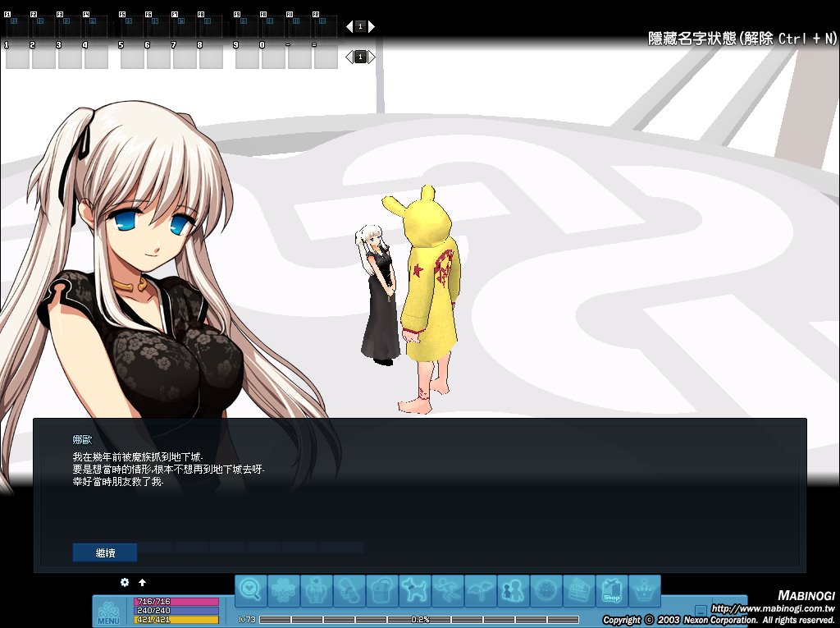840x628 pixels.
Task: Open the Shop button in bottom toolbar
Action: pyautogui.click(x=612, y=590)
